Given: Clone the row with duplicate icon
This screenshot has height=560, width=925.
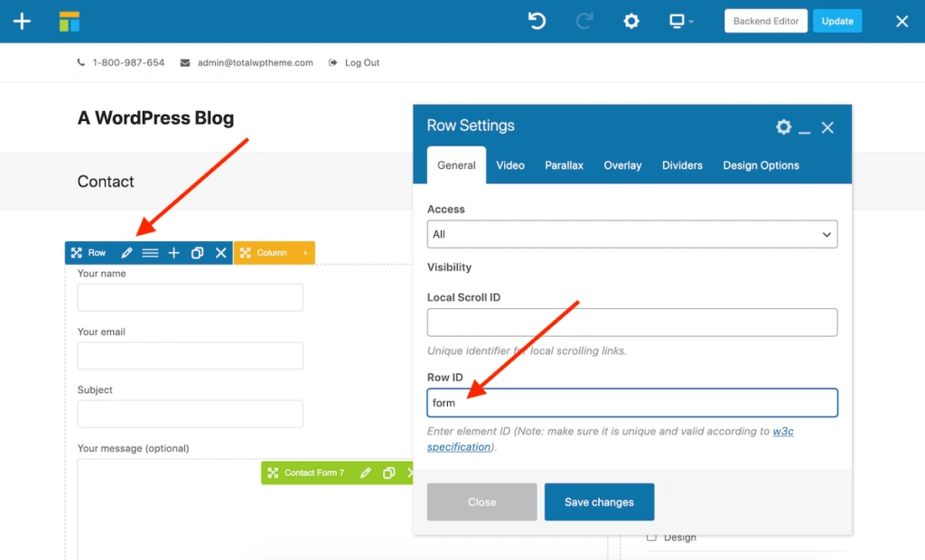Looking at the screenshot, I should tap(197, 253).
